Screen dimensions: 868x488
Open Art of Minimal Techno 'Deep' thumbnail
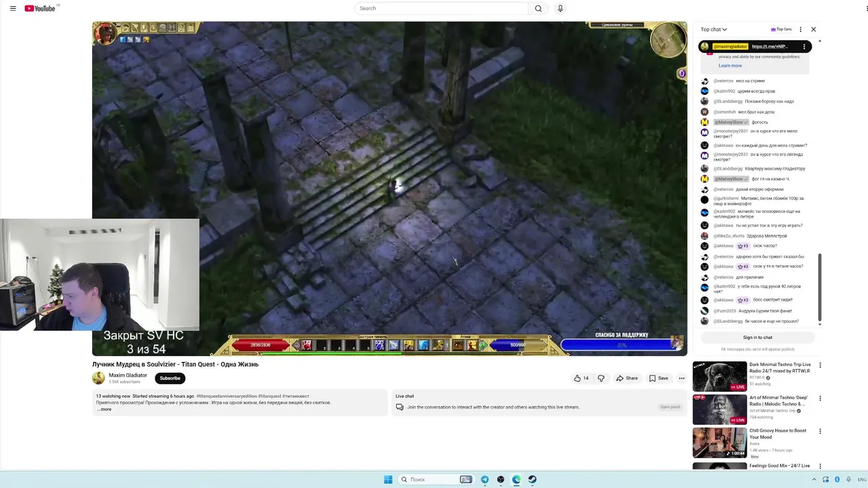pos(719,409)
